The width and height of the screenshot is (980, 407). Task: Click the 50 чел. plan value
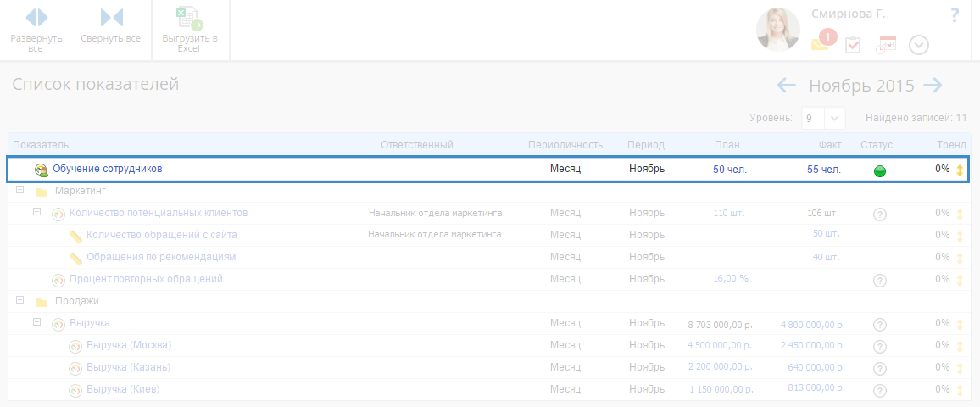click(x=730, y=170)
